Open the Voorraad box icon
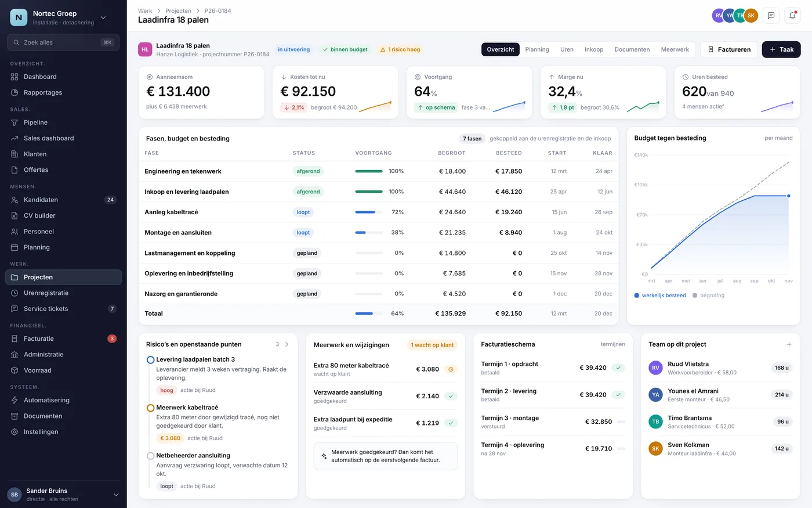The height and width of the screenshot is (508, 812). coord(14,370)
